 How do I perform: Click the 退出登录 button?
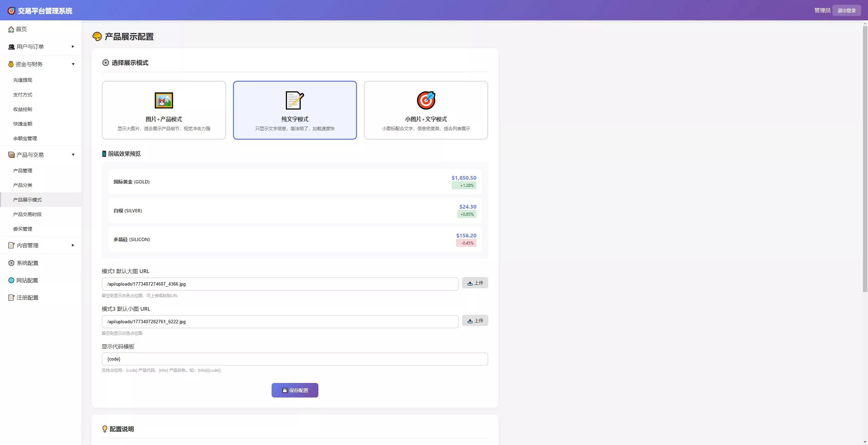pyautogui.click(x=846, y=11)
